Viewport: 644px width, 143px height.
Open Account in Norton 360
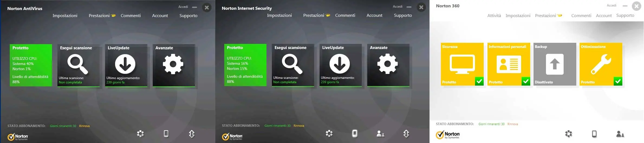click(x=604, y=16)
